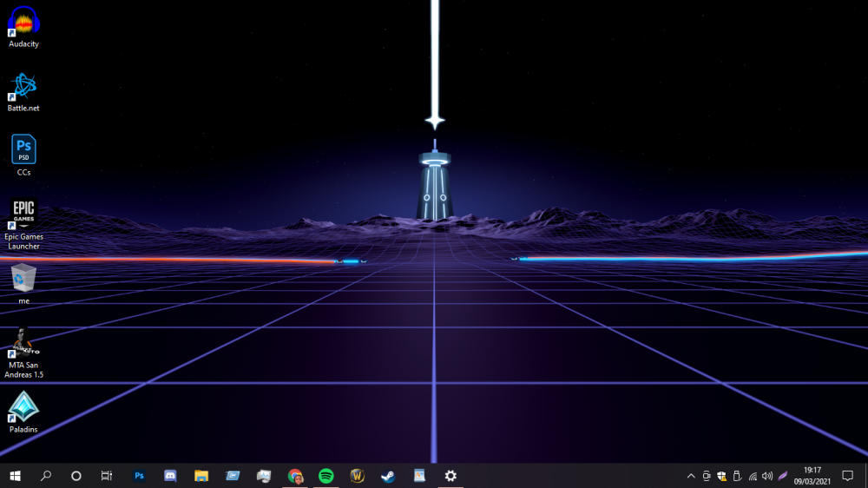
Task: Click the taskbar search magnifier
Action: [46, 476]
